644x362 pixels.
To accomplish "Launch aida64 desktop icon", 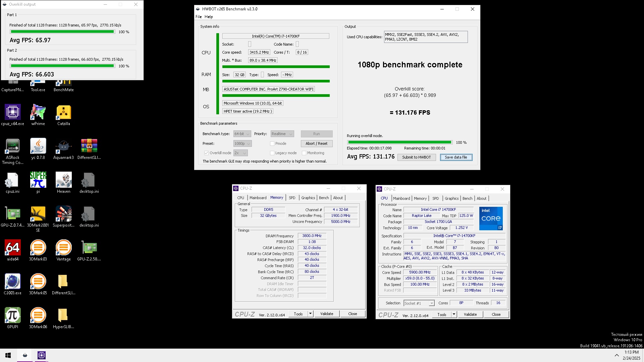I will point(13,250).
